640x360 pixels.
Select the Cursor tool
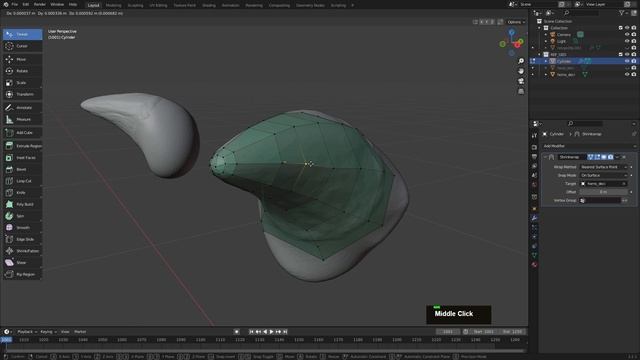pos(22,46)
